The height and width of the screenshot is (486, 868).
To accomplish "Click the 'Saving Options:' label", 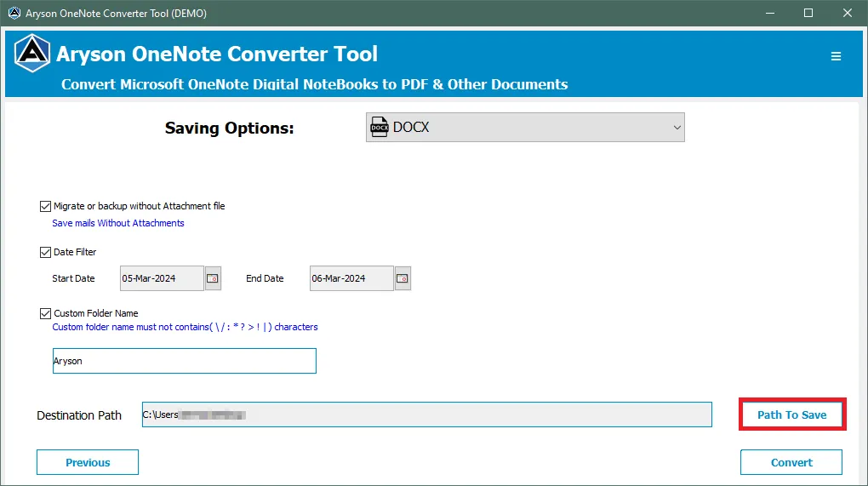I will coord(229,129).
